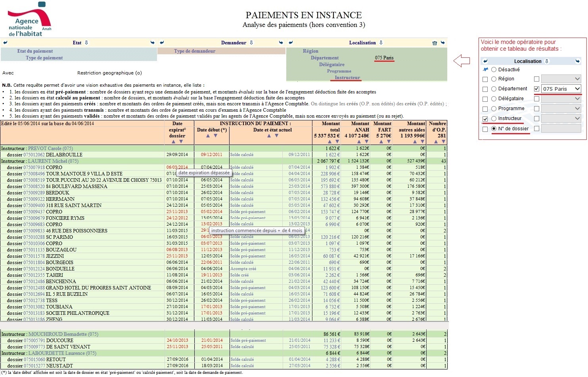
Task: Tick the checkbox left of Région
Action: click(485, 79)
